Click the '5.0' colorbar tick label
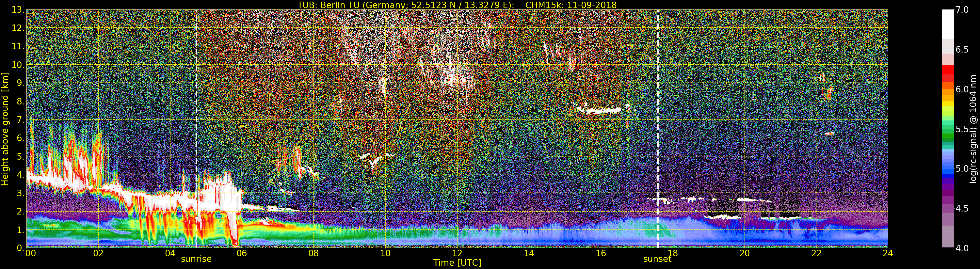The height and width of the screenshot is (269, 980). pos(962,168)
